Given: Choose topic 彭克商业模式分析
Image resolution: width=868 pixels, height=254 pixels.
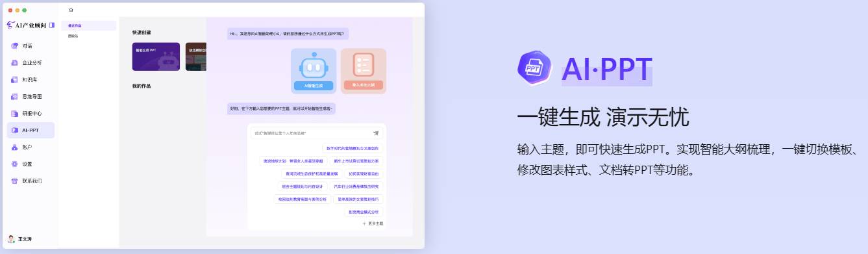Looking at the screenshot, I should point(364,212).
